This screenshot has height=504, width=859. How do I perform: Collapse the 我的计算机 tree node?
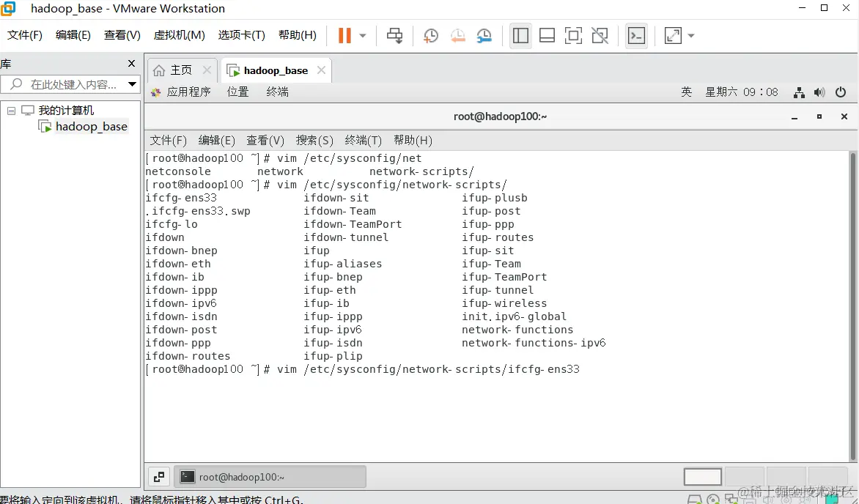click(11, 111)
